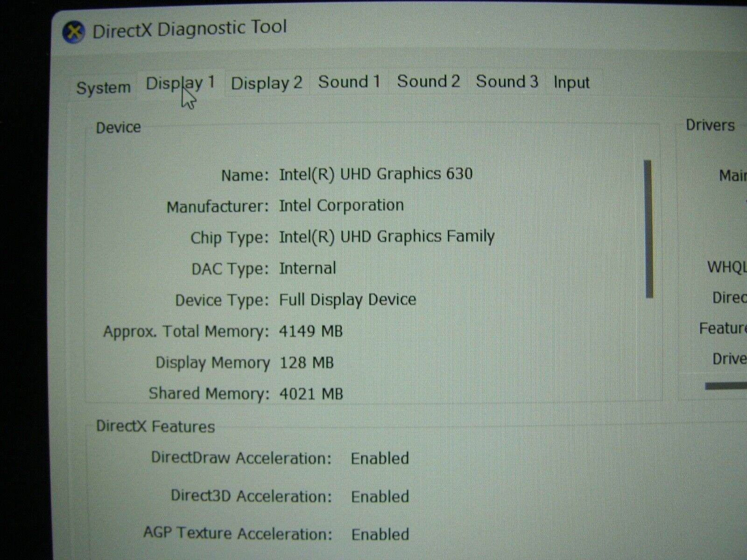Image resolution: width=747 pixels, height=560 pixels.
Task: Open the Display 2 tab
Action: (x=266, y=82)
